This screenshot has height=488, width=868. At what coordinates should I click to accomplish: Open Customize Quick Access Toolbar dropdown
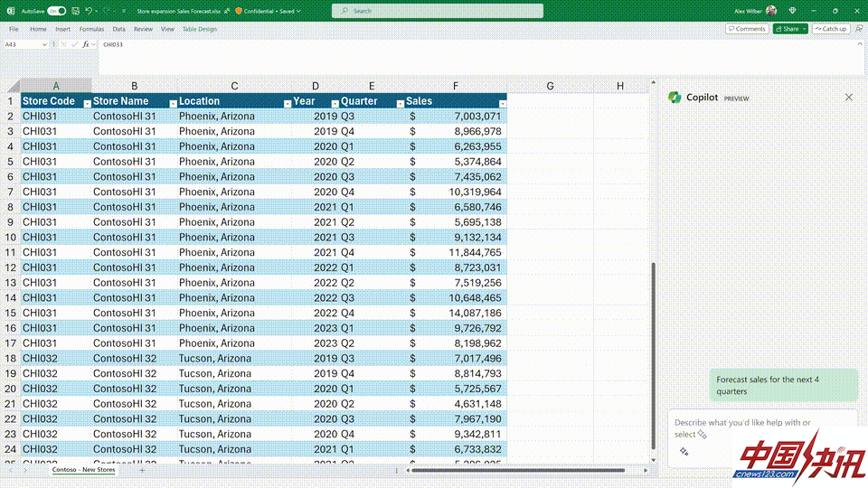(x=124, y=11)
